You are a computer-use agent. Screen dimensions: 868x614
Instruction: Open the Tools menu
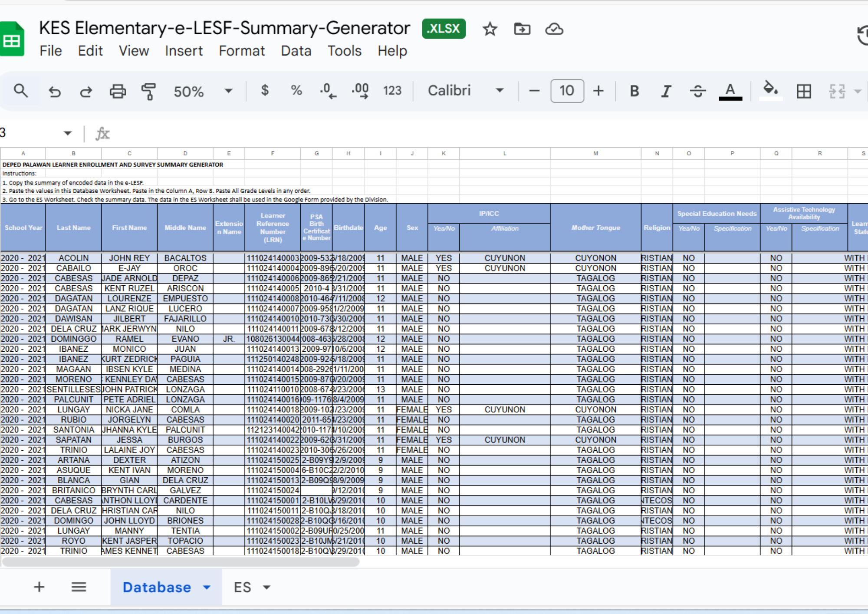click(344, 51)
